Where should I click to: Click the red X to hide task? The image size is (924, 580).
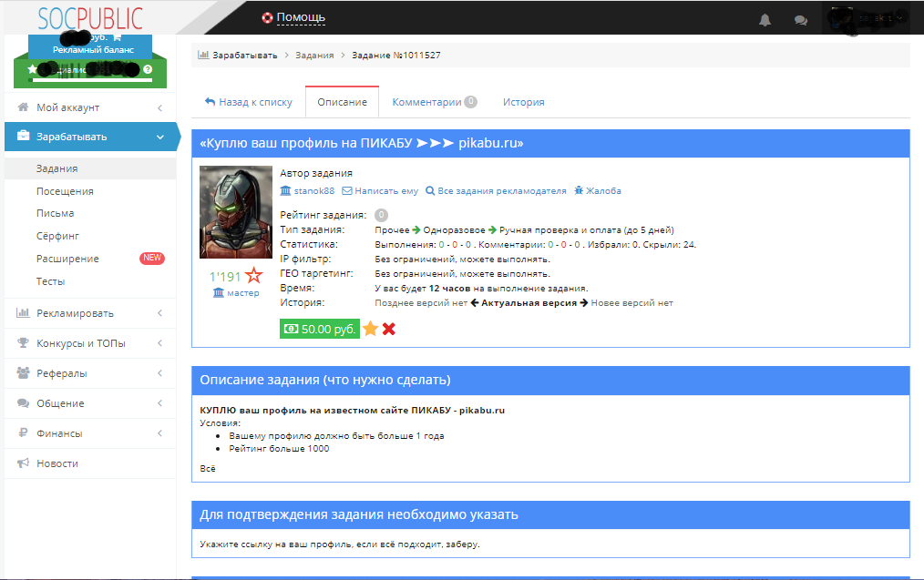388,330
